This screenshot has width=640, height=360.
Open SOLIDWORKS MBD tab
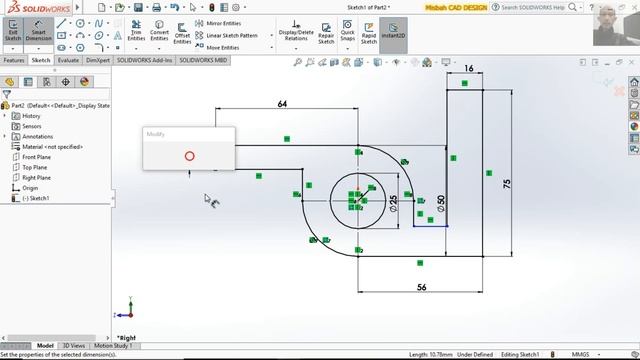pos(203,60)
